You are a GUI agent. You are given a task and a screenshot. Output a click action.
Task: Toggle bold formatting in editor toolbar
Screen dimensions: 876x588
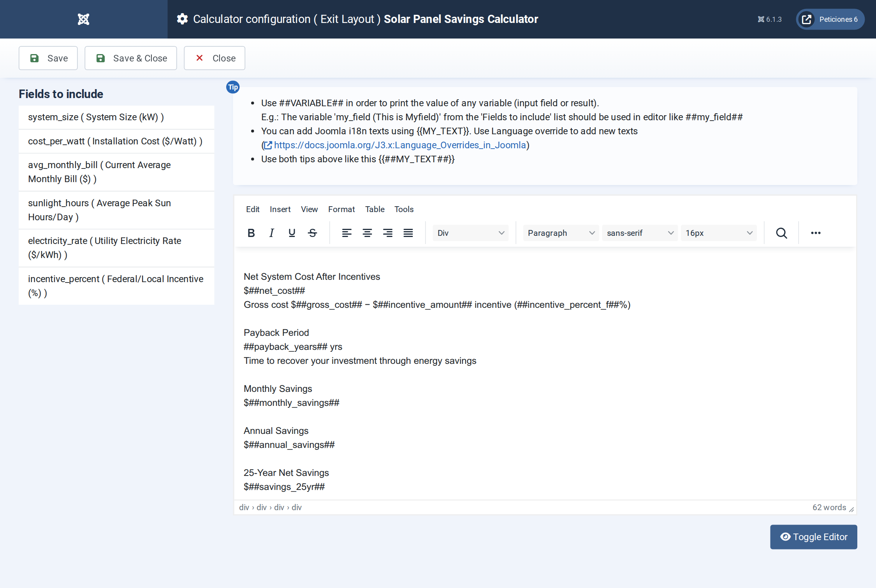251,233
